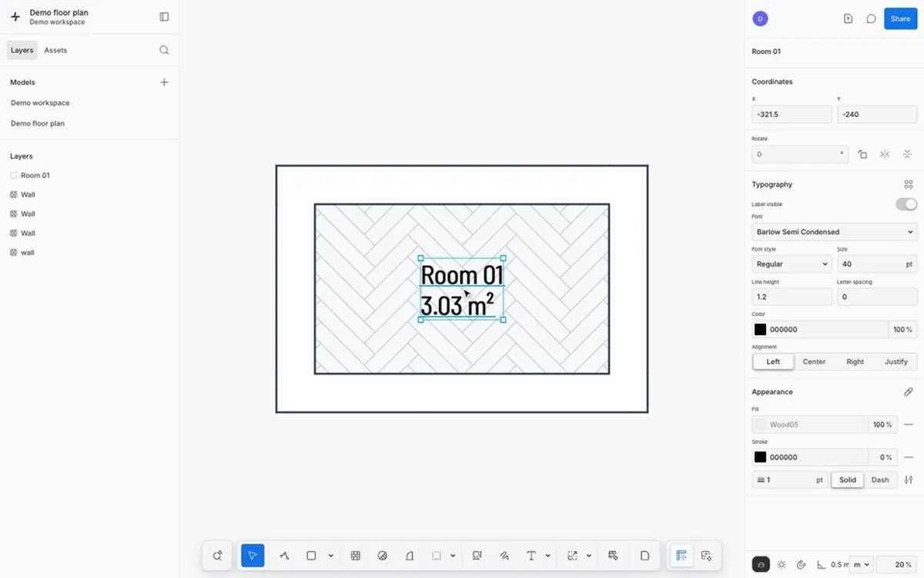
Task: Choose Dash stroke style
Action: pos(880,479)
